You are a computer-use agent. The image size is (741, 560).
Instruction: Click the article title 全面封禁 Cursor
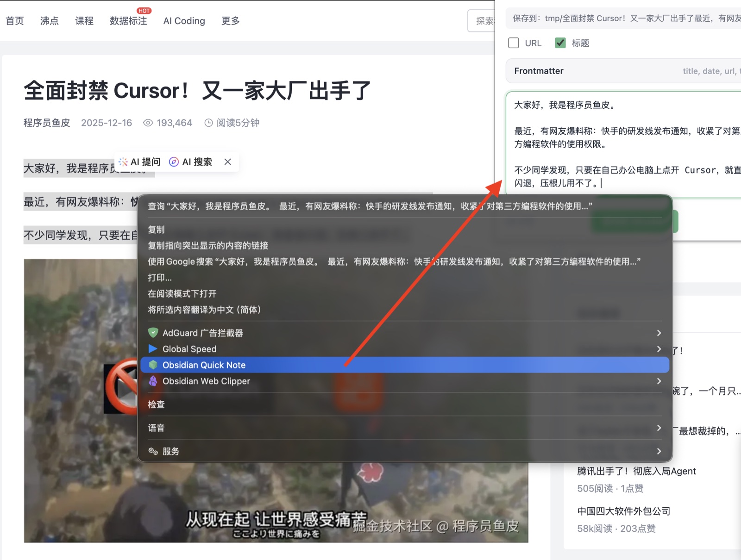click(x=197, y=90)
